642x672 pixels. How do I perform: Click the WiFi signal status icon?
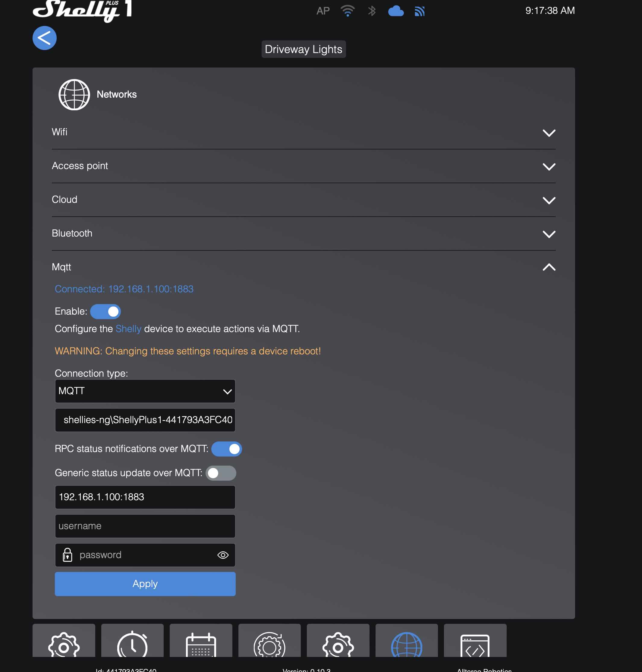347,11
